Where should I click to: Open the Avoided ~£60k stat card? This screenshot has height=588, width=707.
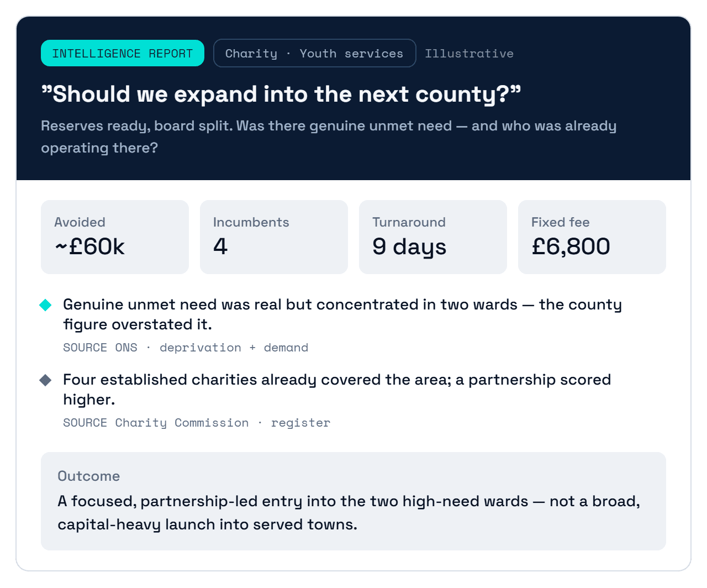115,237
